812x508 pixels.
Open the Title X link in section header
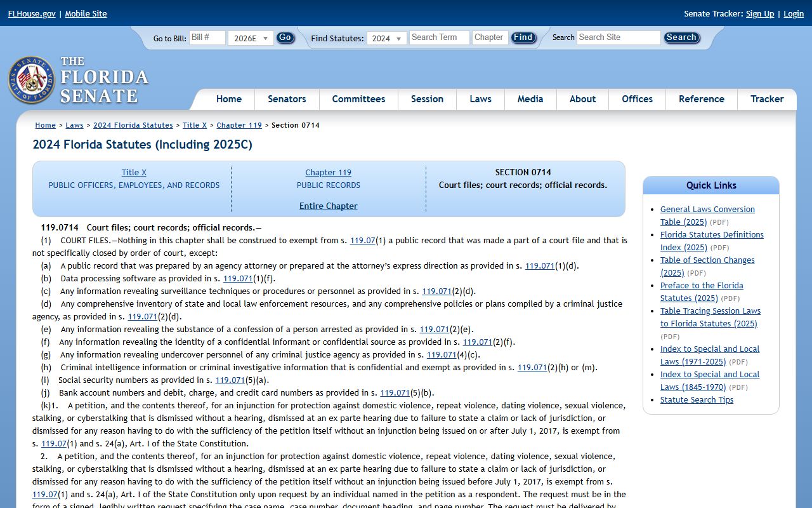tap(134, 173)
